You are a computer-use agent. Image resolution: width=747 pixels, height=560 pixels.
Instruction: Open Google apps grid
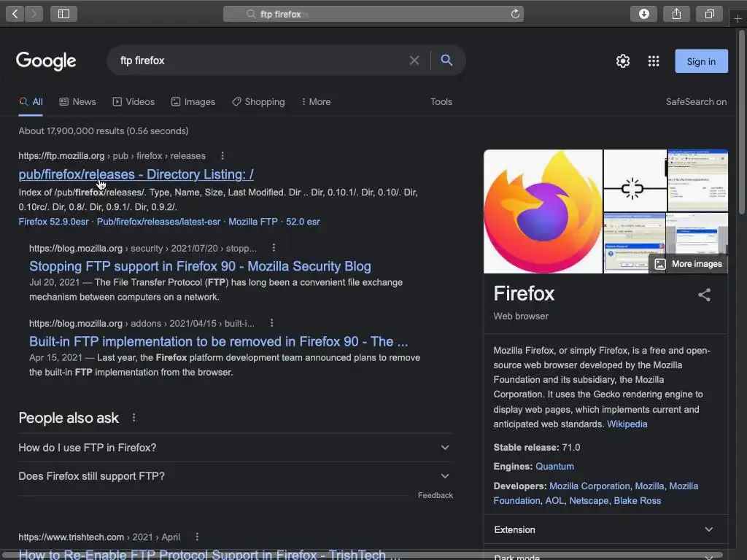(x=654, y=61)
